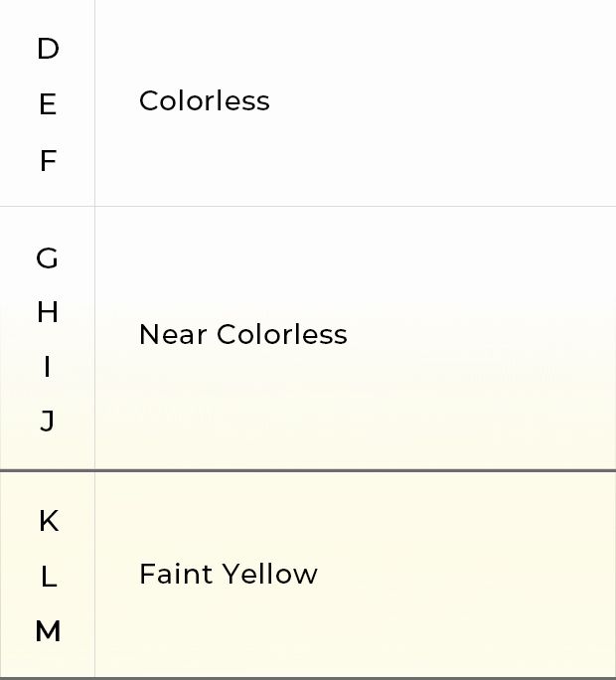Select the D color grade letter
616x680 pixels.
[48, 49]
